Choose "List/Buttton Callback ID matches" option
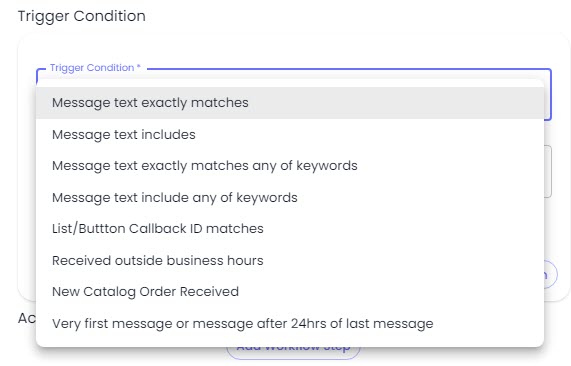The width and height of the screenshot is (571, 366). click(290, 229)
